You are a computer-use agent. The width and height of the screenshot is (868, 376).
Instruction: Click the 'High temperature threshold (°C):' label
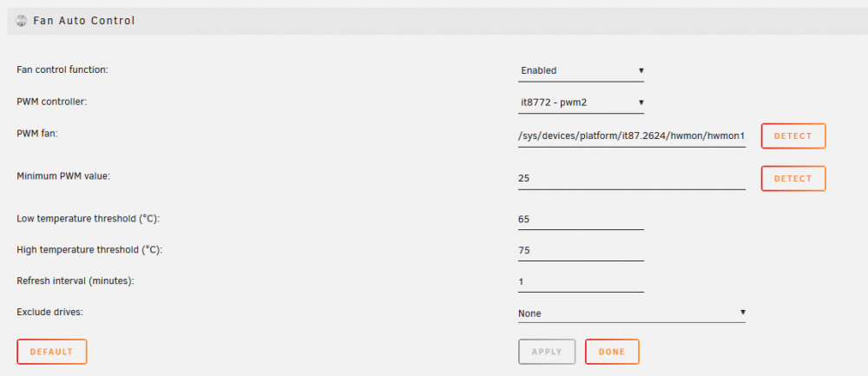point(89,250)
